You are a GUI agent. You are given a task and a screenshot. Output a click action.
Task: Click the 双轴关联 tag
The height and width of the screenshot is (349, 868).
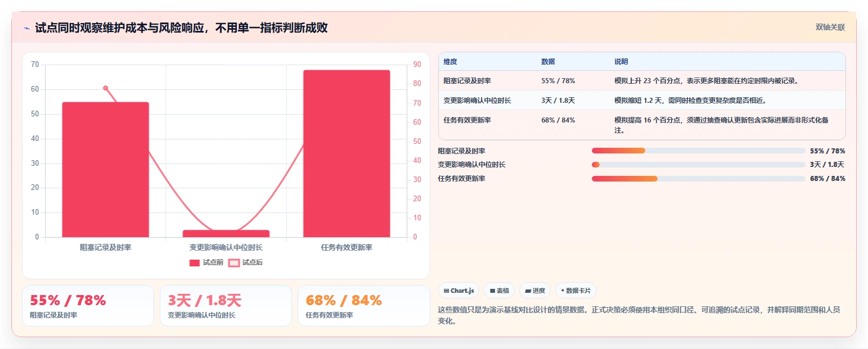(830, 27)
